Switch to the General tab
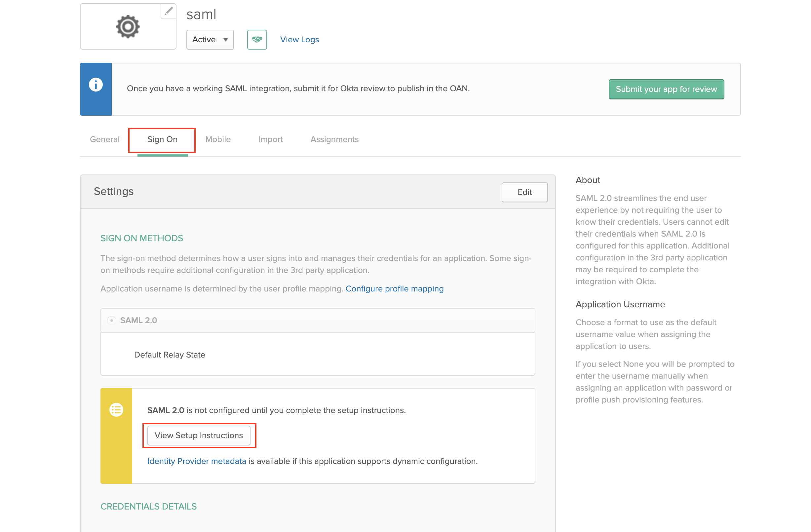 [105, 139]
